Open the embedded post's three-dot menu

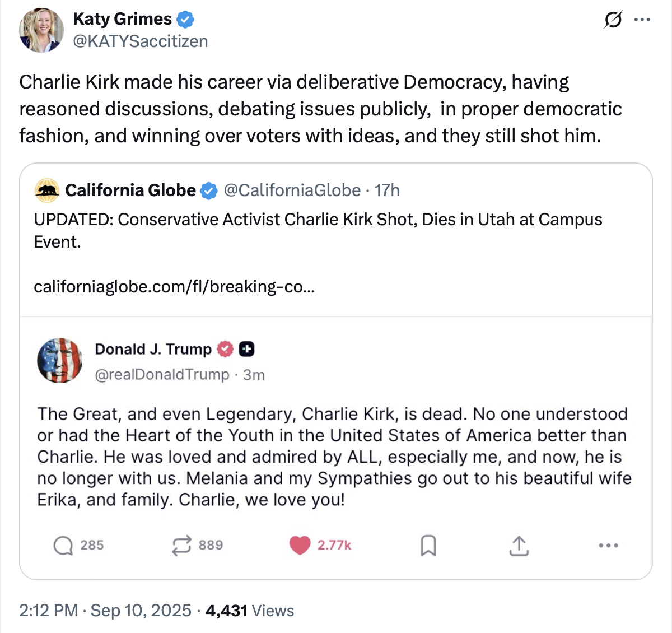click(608, 545)
